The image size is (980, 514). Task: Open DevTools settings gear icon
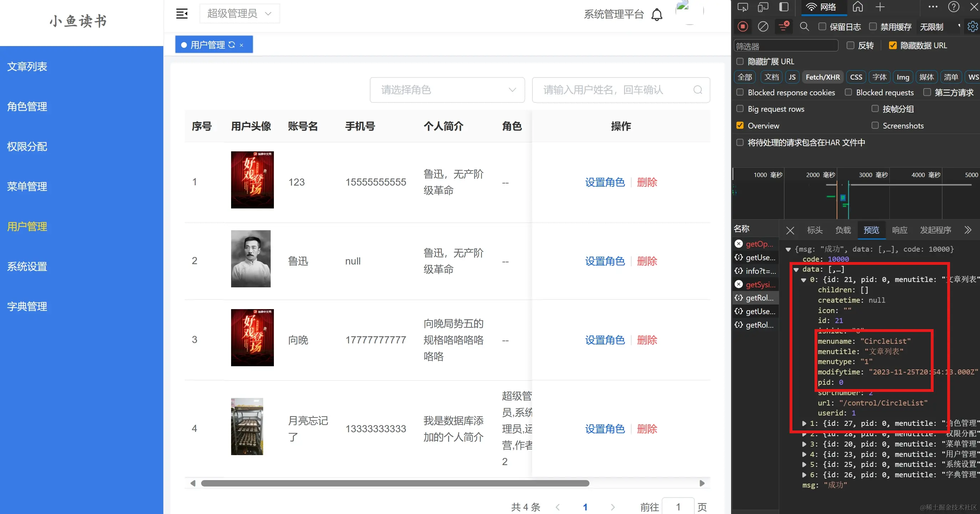[972, 27]
